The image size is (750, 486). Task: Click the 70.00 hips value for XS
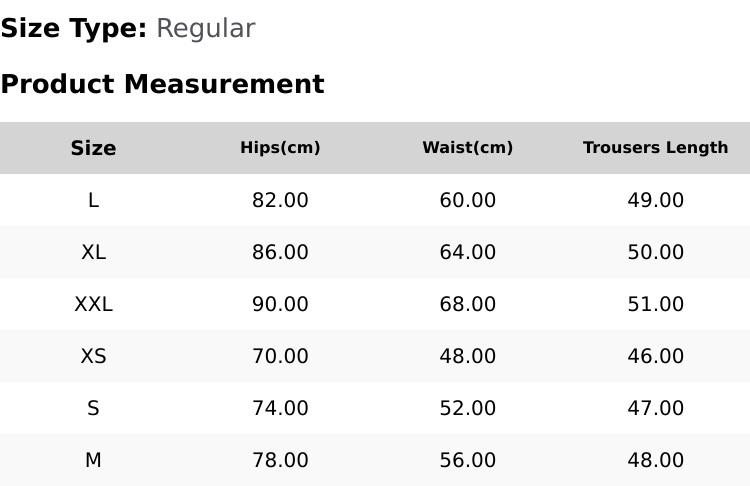[x=280, y=356]
